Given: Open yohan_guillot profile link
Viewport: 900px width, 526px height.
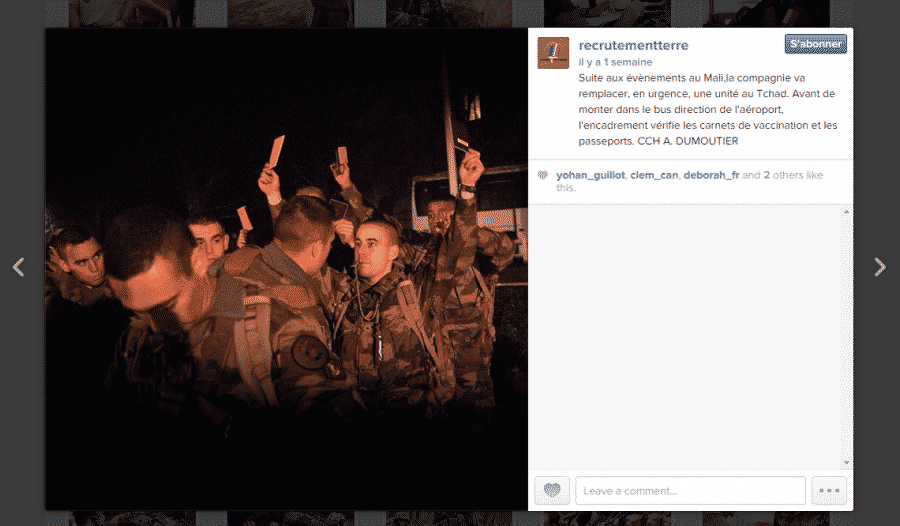Looking at the screenshot, I should point(590,175).
